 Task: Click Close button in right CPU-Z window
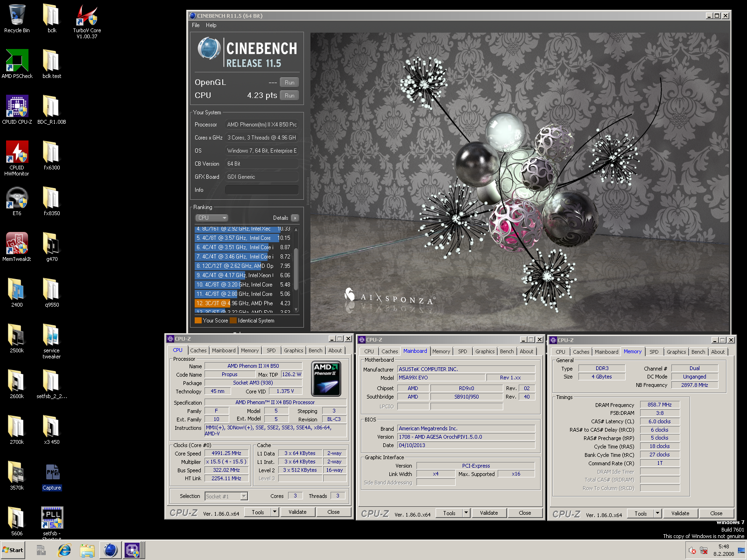[716, 513]
